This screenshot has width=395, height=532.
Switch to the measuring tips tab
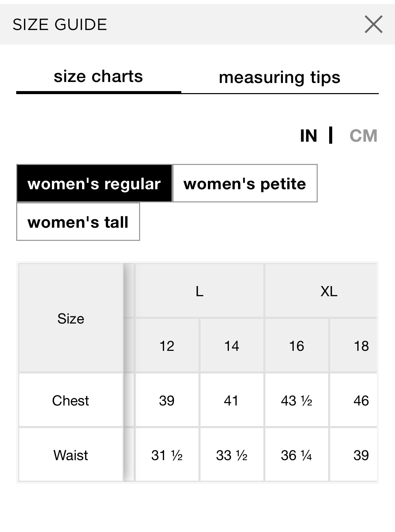point(280,77)
